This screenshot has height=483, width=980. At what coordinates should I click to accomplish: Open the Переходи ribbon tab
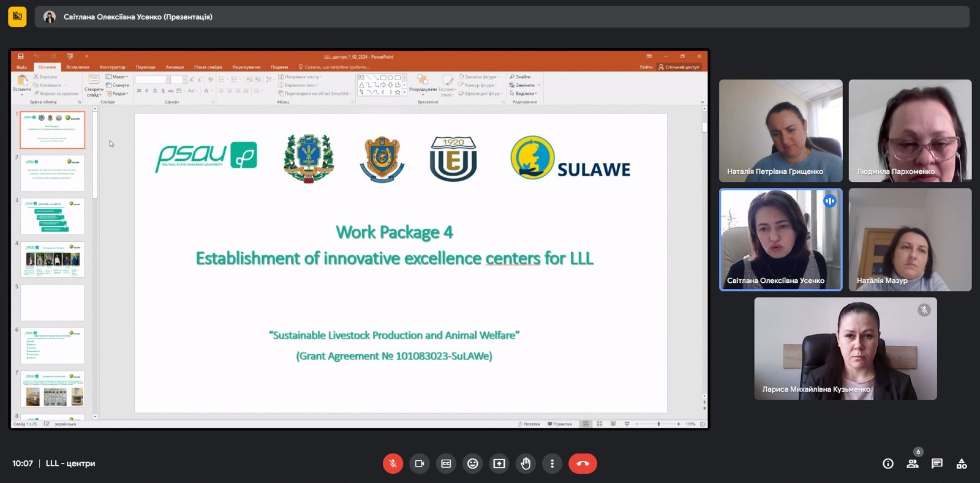pos(146,67)
